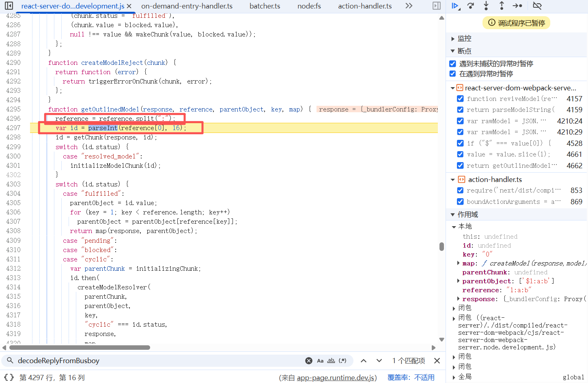Pretty-print the source with braces icon
The width and height of the screenshot is (588, 383).
pos(9,377)
